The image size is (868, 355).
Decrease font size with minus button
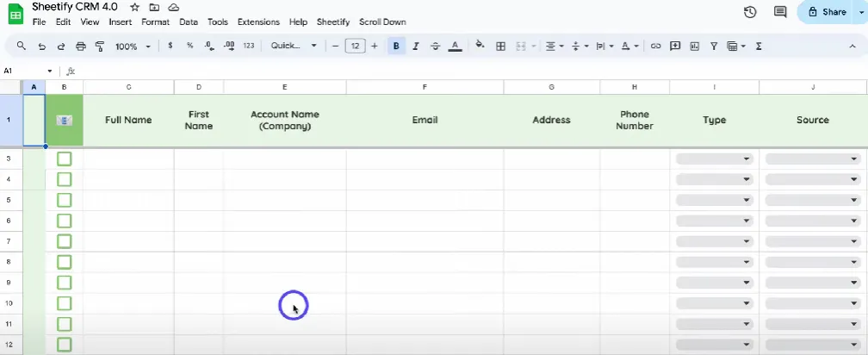(335, 46)
